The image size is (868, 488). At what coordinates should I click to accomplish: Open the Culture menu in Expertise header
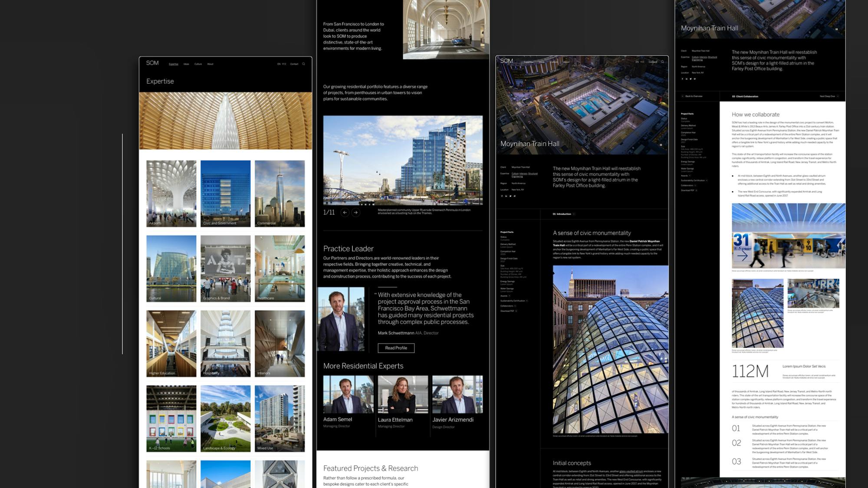point(198,64)
